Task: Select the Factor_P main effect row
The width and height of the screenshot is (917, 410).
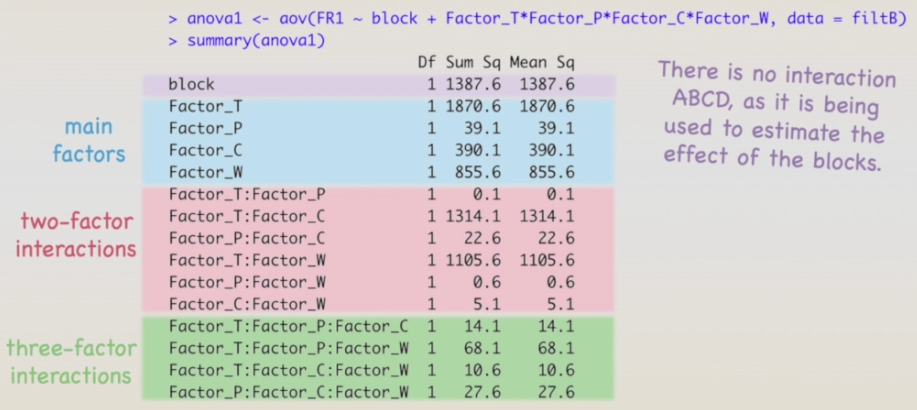Action: tap(206, 128)
